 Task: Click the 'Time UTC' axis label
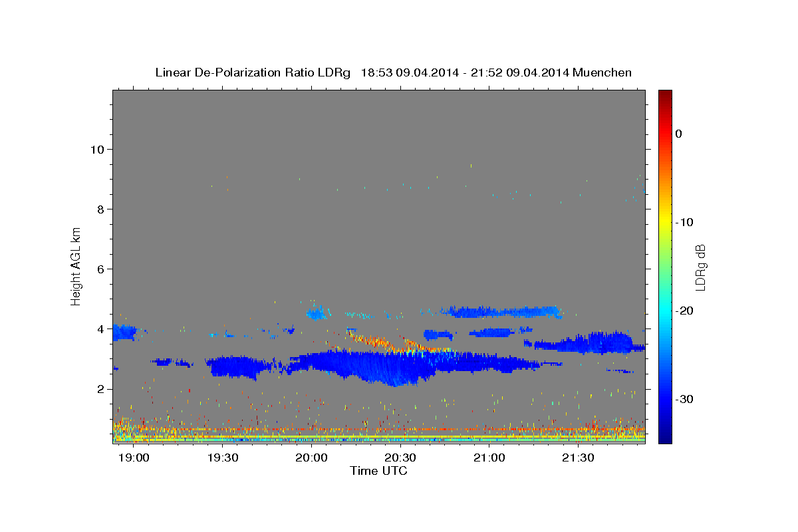click(x=378, y=471)
